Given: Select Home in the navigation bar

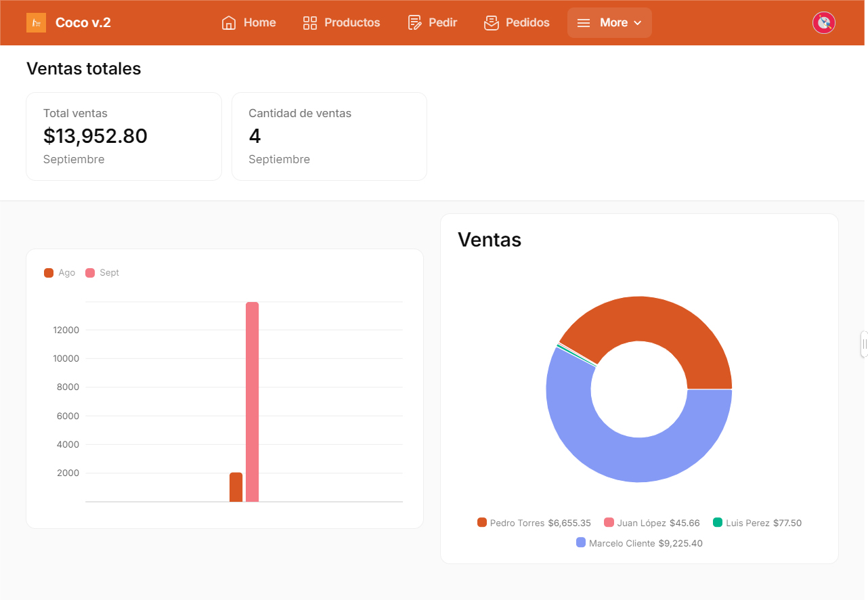Looking at the screenshot, I should click(x=249, y=22).
